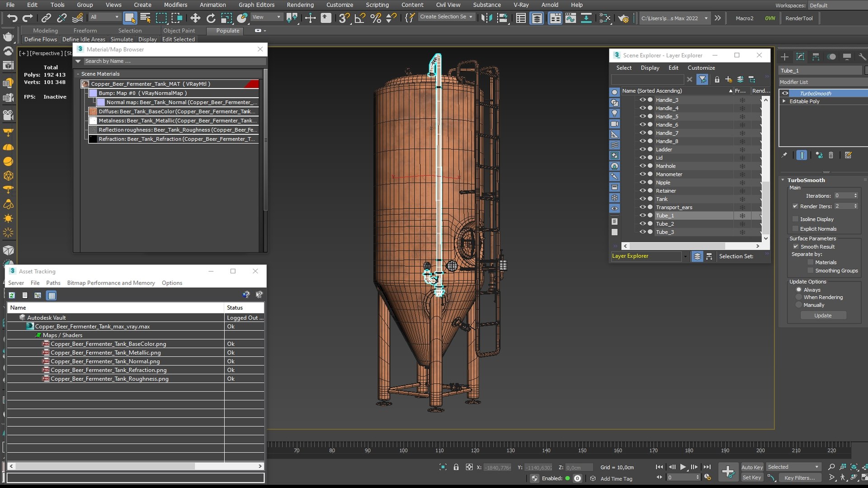Click the Mirror tool icon
Viewport: 868px width, 488px height.
[x=486, y=18]
